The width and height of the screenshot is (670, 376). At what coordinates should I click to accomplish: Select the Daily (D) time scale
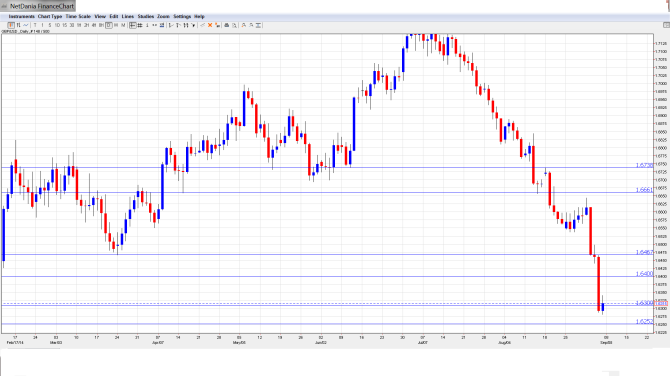click(x=109, y=25)
